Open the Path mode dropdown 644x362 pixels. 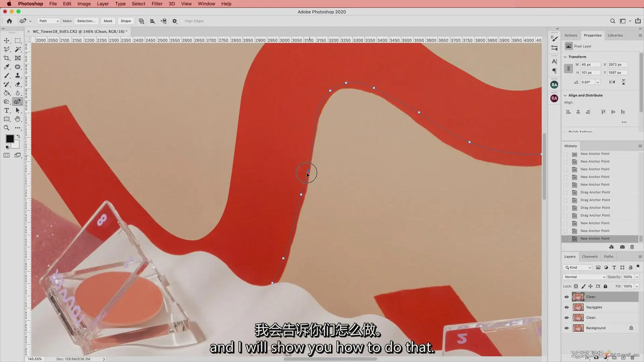(49, 21)
